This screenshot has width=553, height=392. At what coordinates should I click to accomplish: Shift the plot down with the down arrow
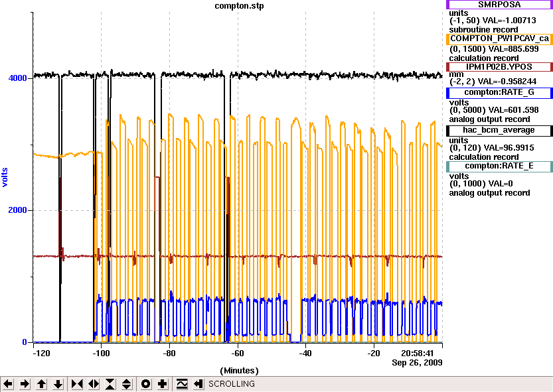tap(58, 384)
